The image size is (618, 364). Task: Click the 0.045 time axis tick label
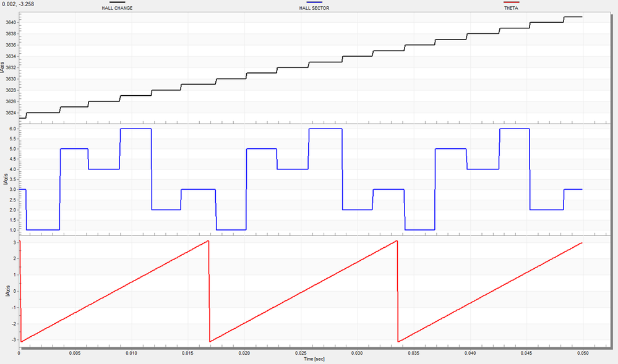pyautogui.click(x=526, y=353)
